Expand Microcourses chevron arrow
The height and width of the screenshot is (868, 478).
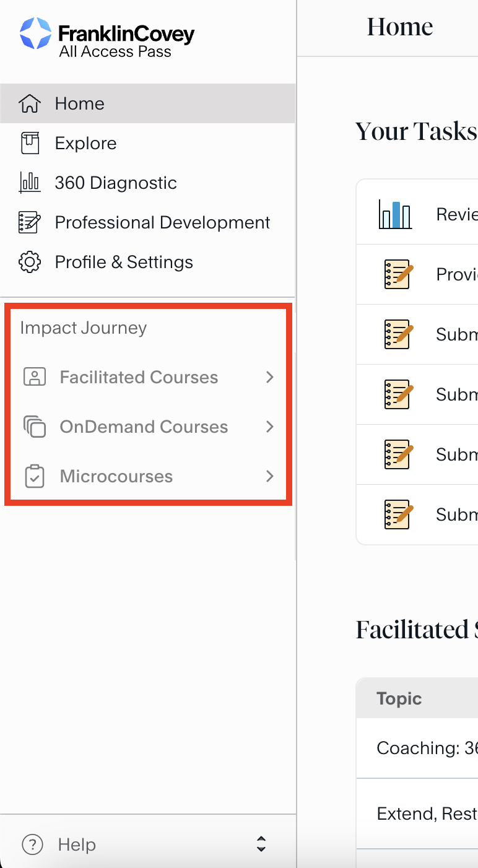[269, 476]
